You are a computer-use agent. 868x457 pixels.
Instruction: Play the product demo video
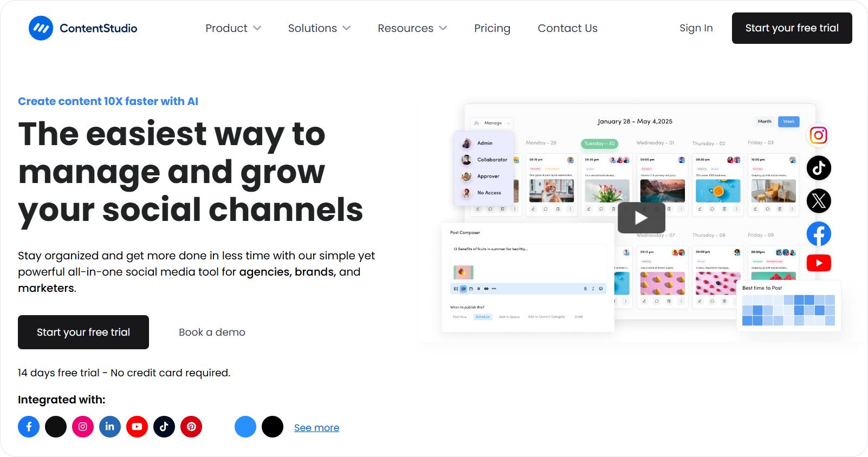click(x=642, y=218)
